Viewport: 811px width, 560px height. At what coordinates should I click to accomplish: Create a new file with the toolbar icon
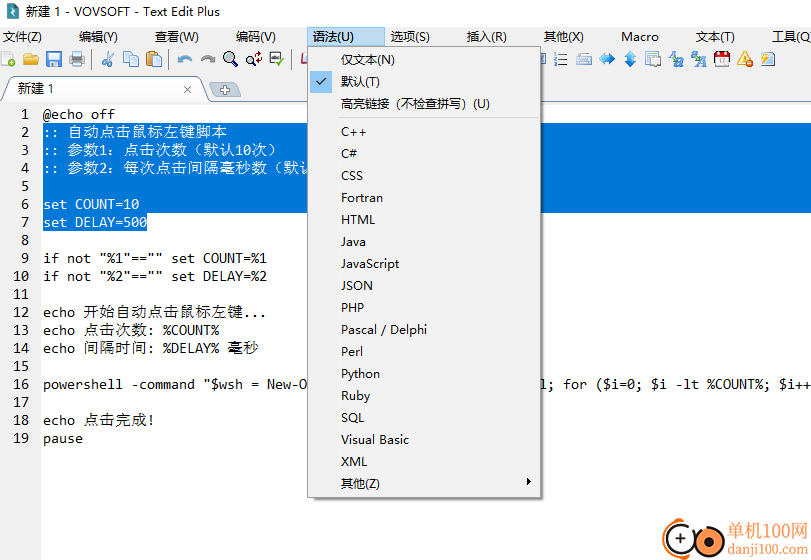click(x=8, y=59)
